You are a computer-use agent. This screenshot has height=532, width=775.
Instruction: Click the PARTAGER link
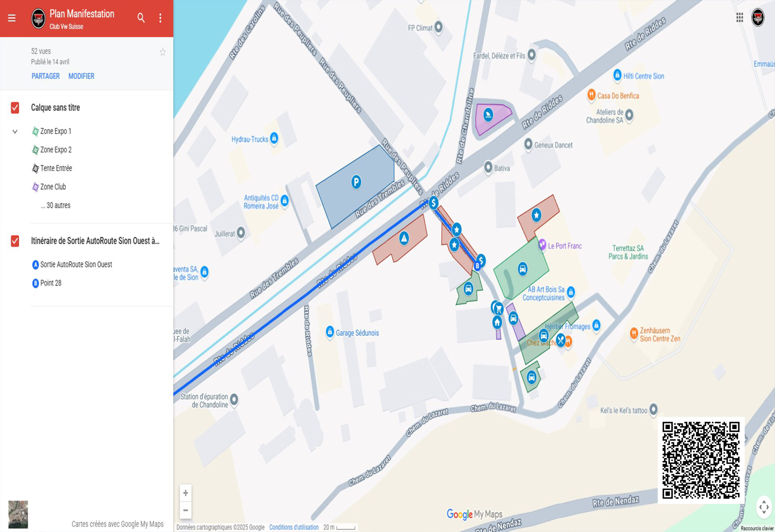(46, 76)
